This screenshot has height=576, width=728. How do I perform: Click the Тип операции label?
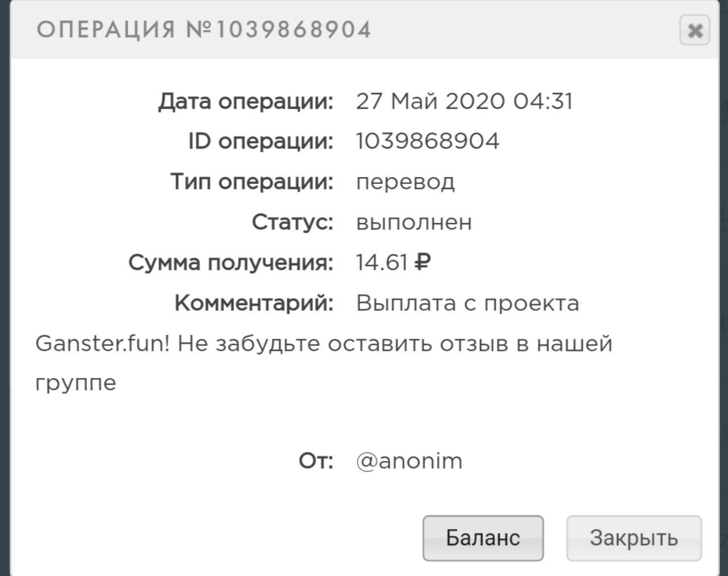[252, 182]
